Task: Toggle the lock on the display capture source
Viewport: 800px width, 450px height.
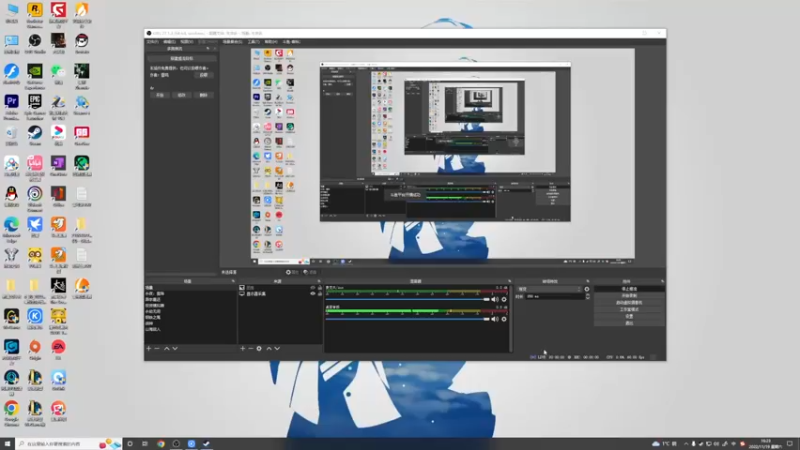Action: point(320,294)
